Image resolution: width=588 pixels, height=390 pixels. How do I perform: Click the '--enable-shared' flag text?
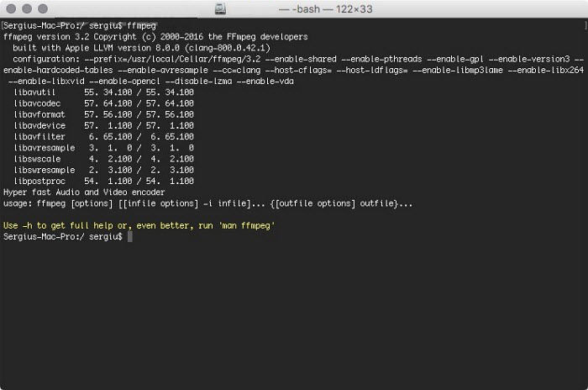click(301, 59)
